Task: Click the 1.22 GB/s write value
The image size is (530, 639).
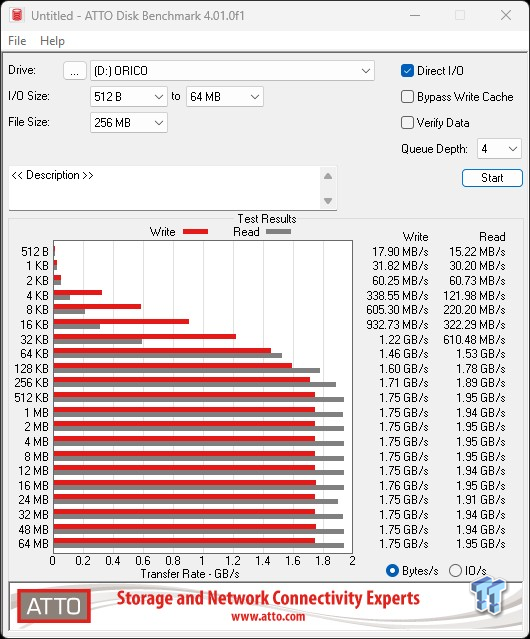Action: pyautogui.click(x=404, y=339)
